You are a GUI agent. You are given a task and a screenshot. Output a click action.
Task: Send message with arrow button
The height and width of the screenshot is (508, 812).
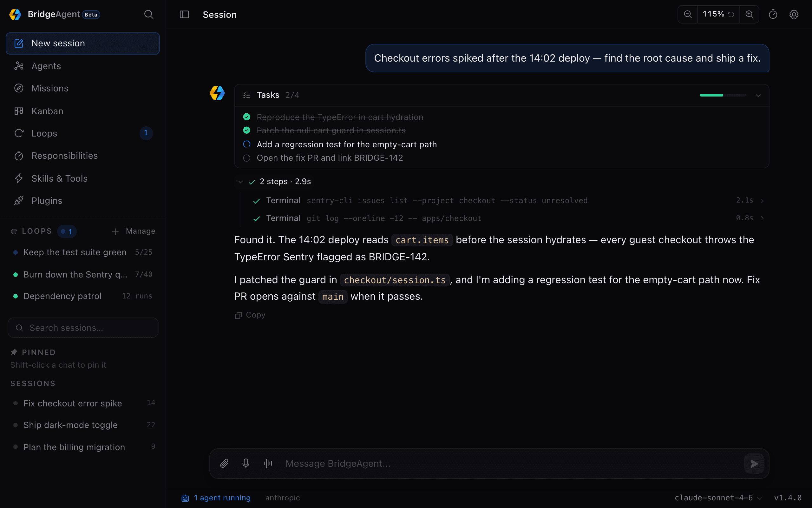754,464
